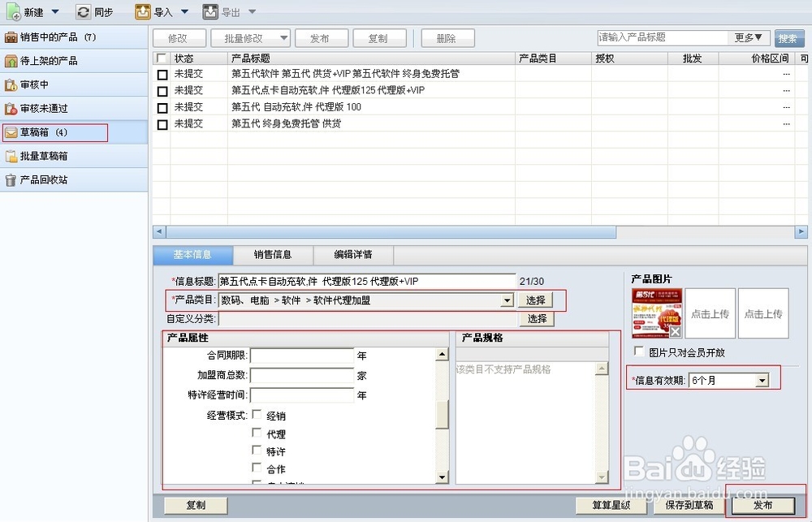Click the 新建 document icon
The height and width of the screenshot is (522, 812).
click(x=13, y=11)
